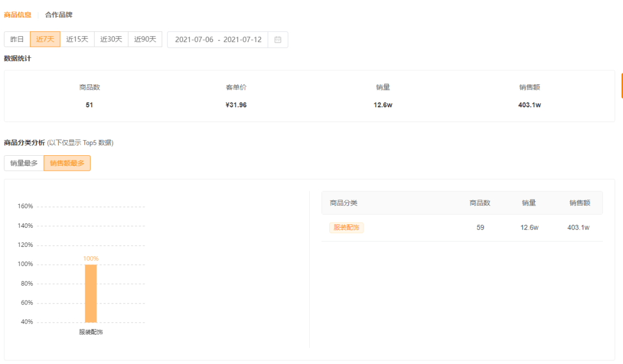Click the orange 100% bar in chart
Viewport: 623px width, 364px height.
point(91,293)
